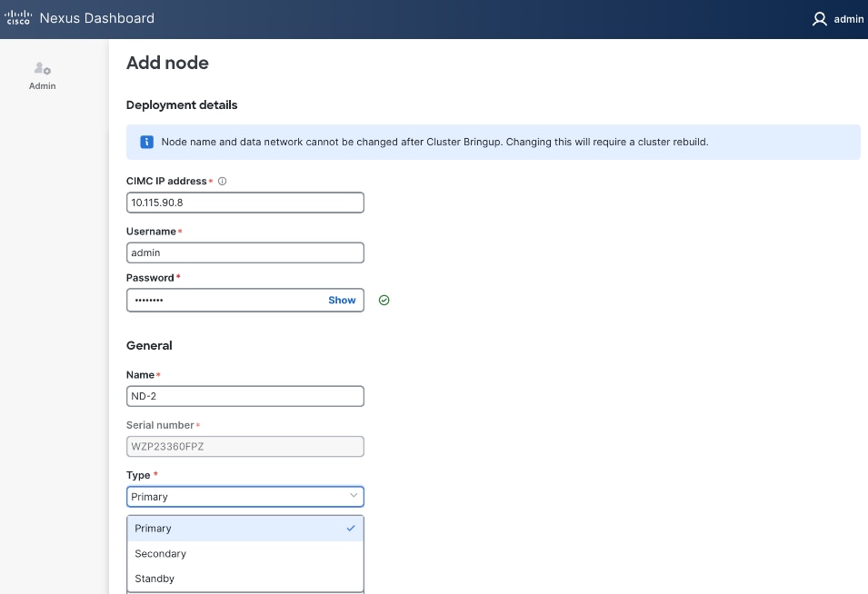
Task: Click the info icon in the blue banner
Action: 146,142
